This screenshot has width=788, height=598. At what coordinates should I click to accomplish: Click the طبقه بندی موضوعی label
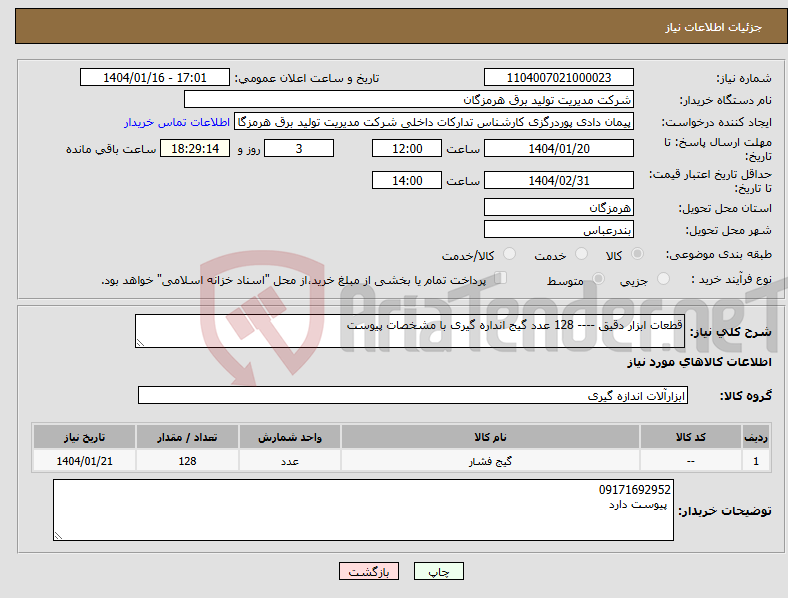click(x=719, y=254)
